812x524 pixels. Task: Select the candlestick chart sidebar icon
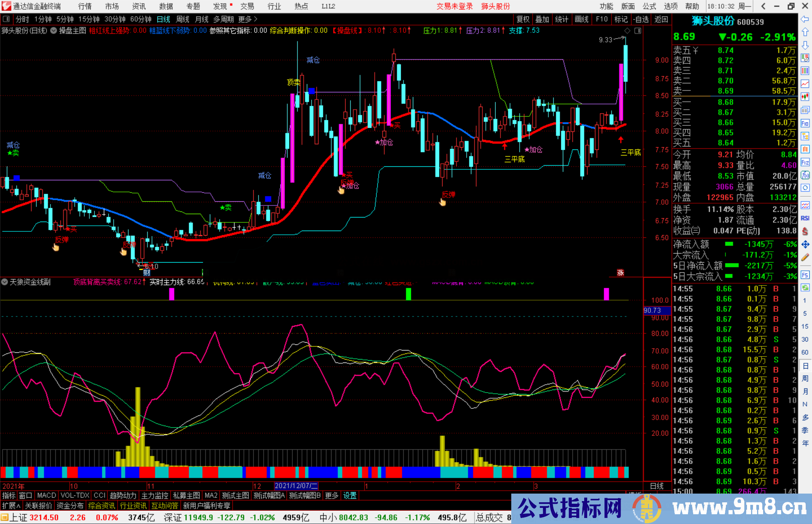point(805,97)
